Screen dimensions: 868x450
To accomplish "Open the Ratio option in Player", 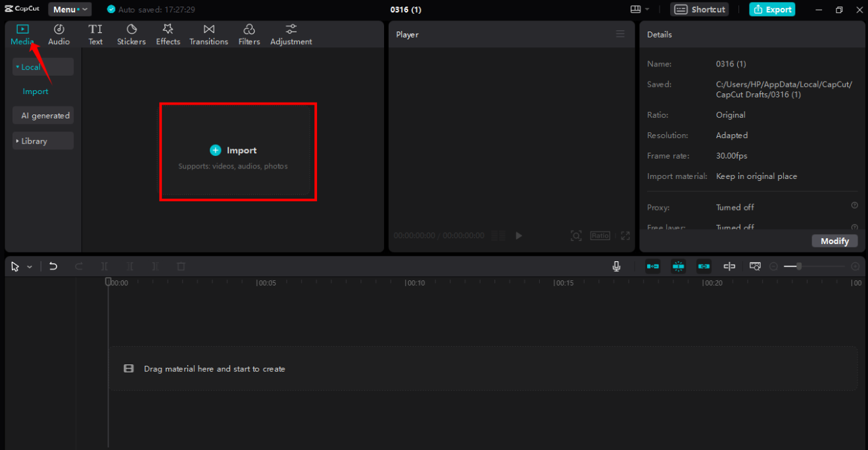I will tap(600, 235).
